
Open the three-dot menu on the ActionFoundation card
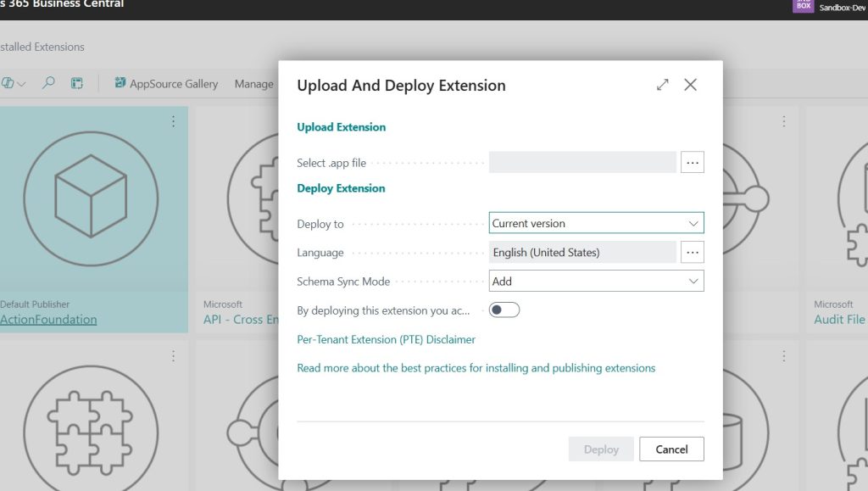coord(173,121)
